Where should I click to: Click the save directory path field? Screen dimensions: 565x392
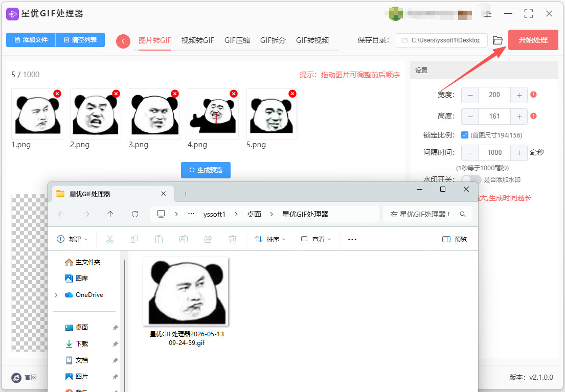[x=442, y=40]
